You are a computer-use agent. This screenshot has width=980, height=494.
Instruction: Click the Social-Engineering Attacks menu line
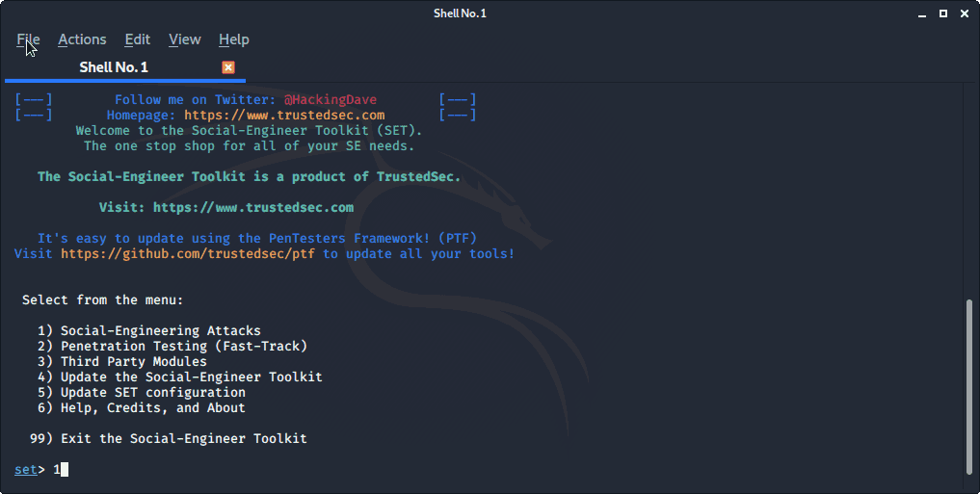(148, 330)
